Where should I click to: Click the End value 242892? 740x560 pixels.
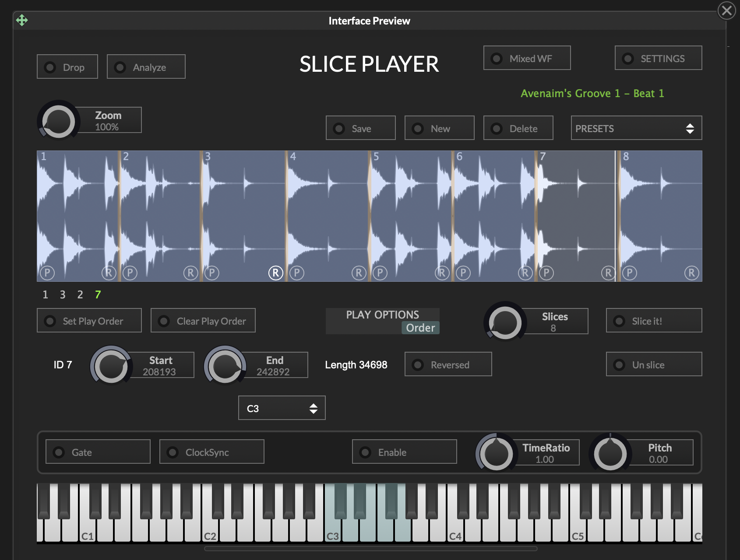pyautogui.click(x=273, y=372)
